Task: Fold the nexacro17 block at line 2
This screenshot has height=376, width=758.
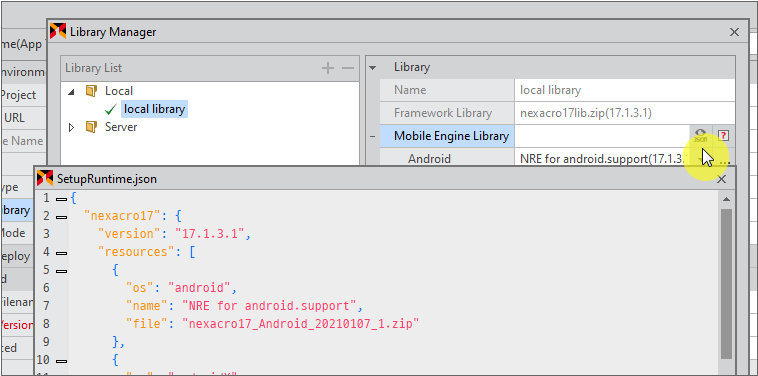Action: click(x=61, y=217)
